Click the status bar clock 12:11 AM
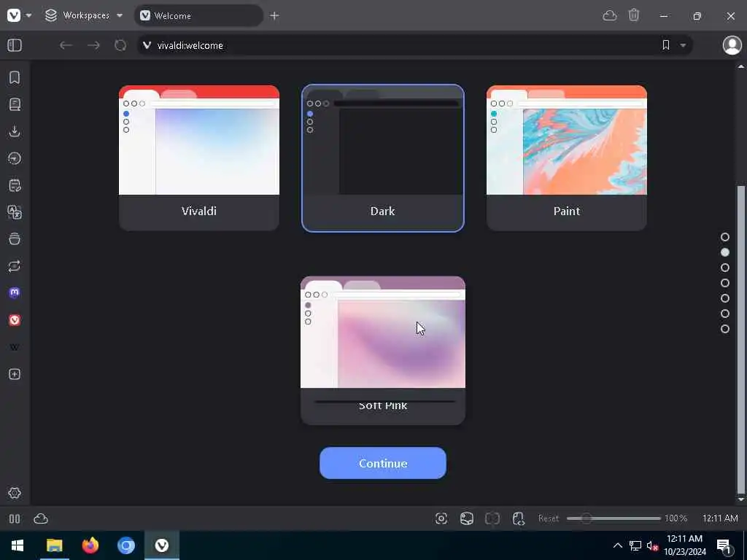747x560 pixels. point(720,518)
